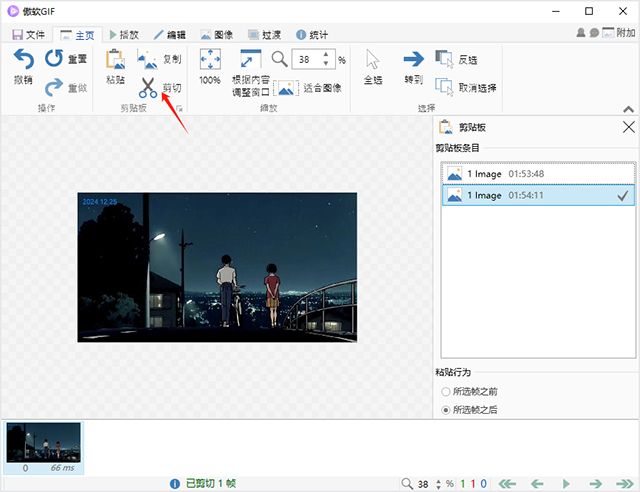The width and height of the screenshot is (640, 492).
Task: Select the 所选帧之前 radio button
Action: click(x=446, y=392)
